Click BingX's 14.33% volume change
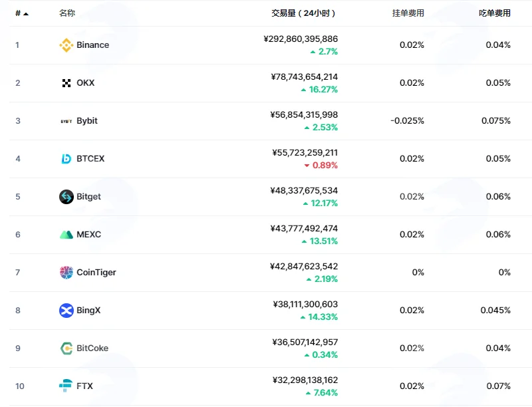 [x=319, y=317]
